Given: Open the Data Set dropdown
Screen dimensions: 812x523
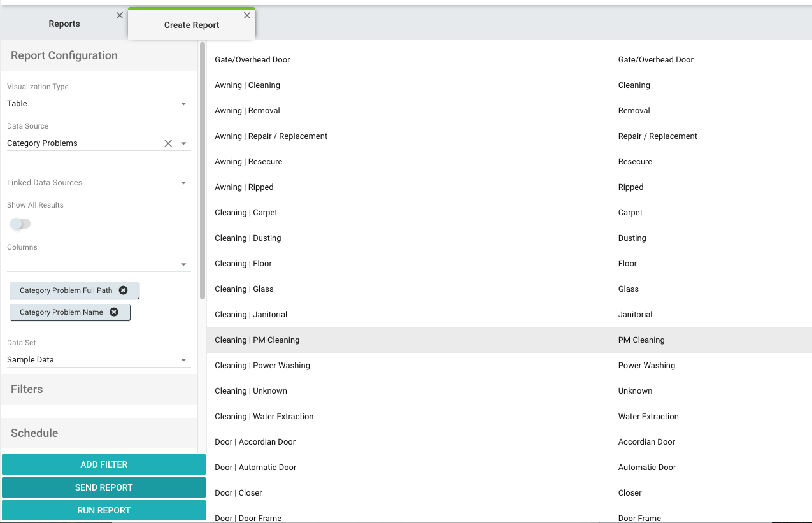Looking at the screenshot, I should click(x=183, y=360).
